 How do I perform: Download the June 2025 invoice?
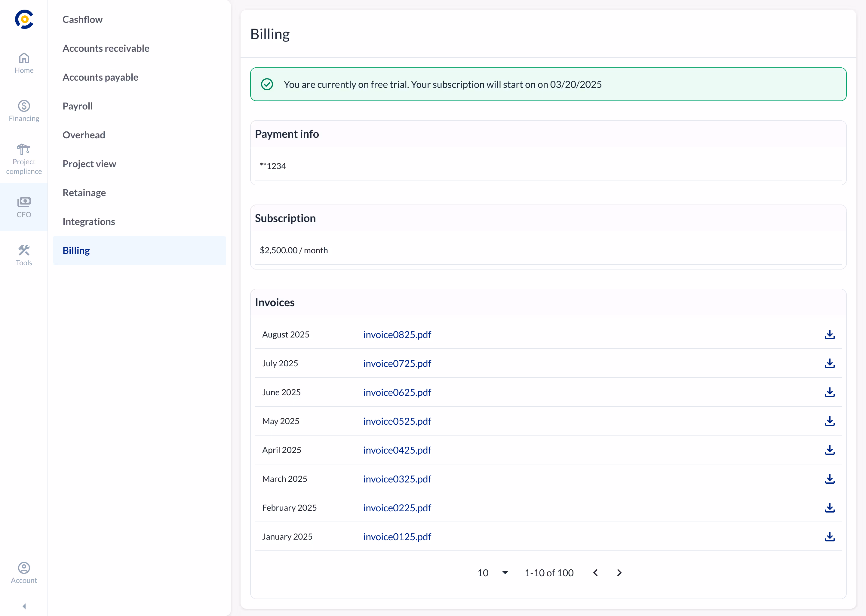(830, 392)
